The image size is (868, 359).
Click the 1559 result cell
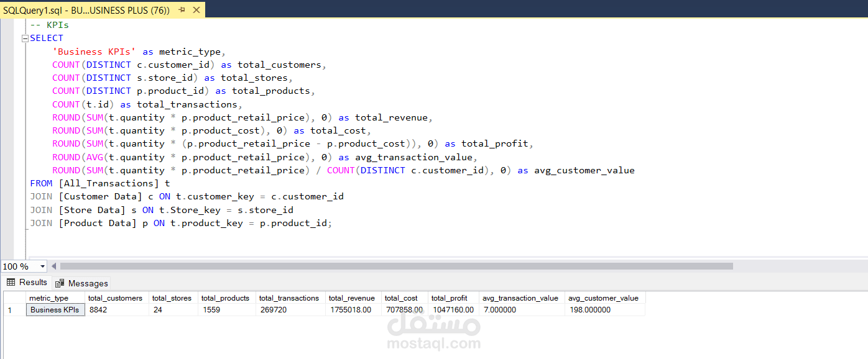[x=227, y=310]
